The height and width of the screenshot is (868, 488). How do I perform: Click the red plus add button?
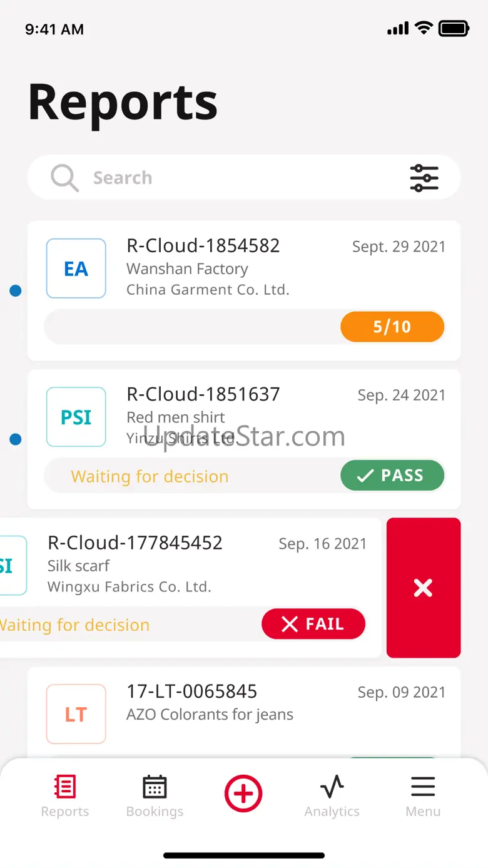click(x=243, y=794)
